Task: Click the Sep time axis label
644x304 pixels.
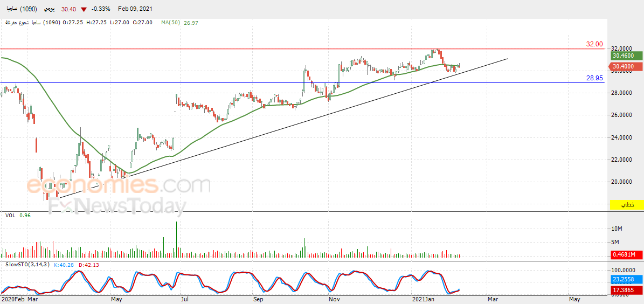Action: click(x=258, y=300)
